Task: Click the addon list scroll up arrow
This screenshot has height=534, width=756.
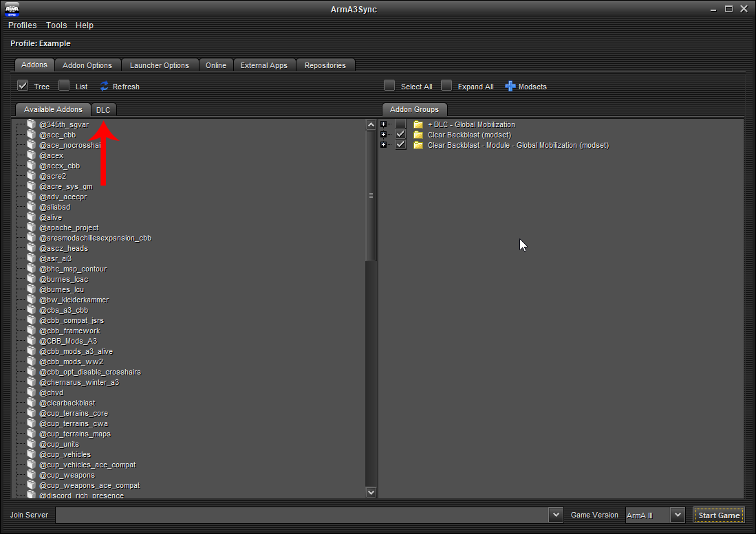Action: point(371,124)
